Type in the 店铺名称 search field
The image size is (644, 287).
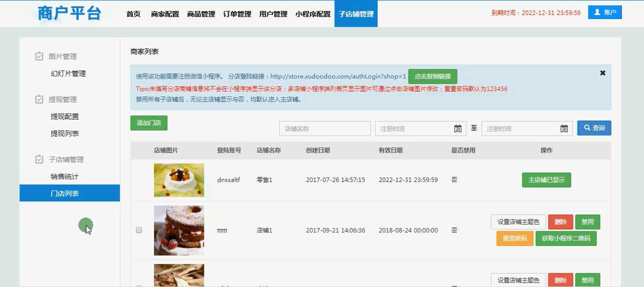click(x=324, y=128)
